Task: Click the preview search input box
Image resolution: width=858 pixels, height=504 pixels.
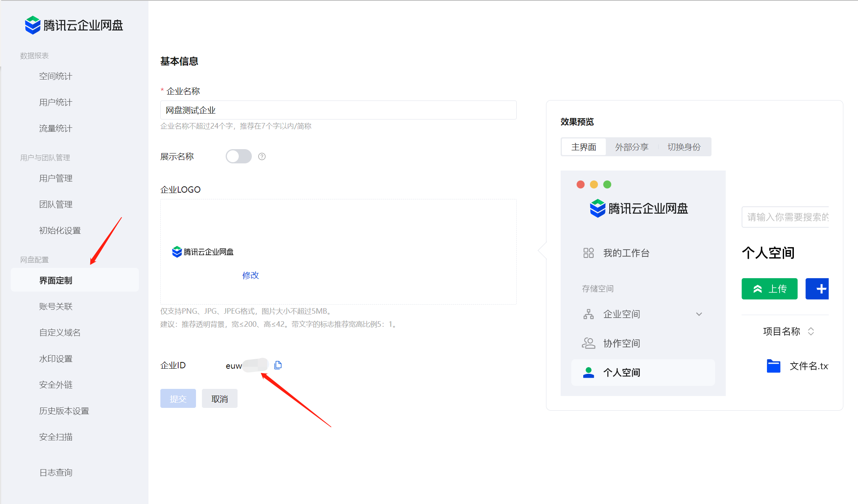Action: pos(785,217)
